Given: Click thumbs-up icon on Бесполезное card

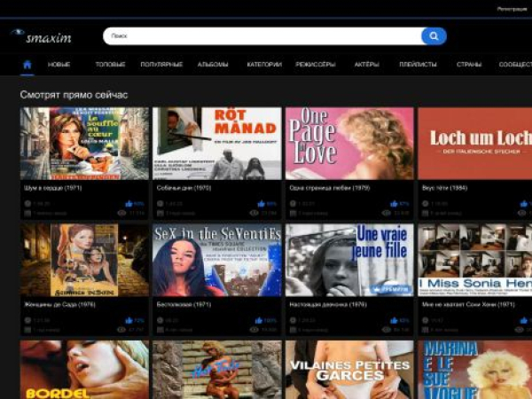Looking at the screenshot, I should 259,321.
